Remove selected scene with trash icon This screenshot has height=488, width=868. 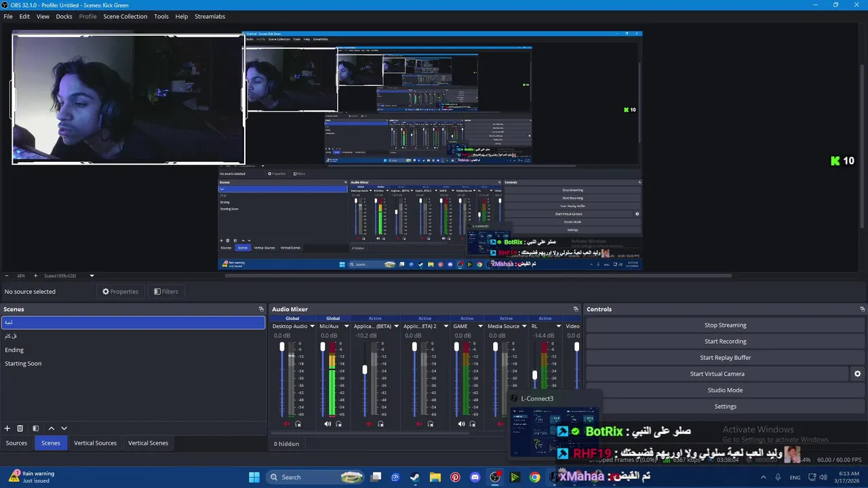click(20, 428)
